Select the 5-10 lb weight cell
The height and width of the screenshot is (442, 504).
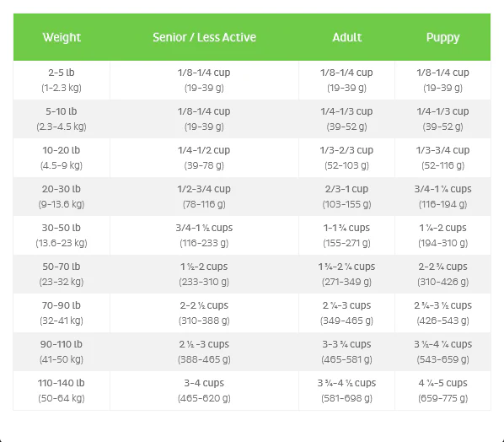click(x=62, y=119)
